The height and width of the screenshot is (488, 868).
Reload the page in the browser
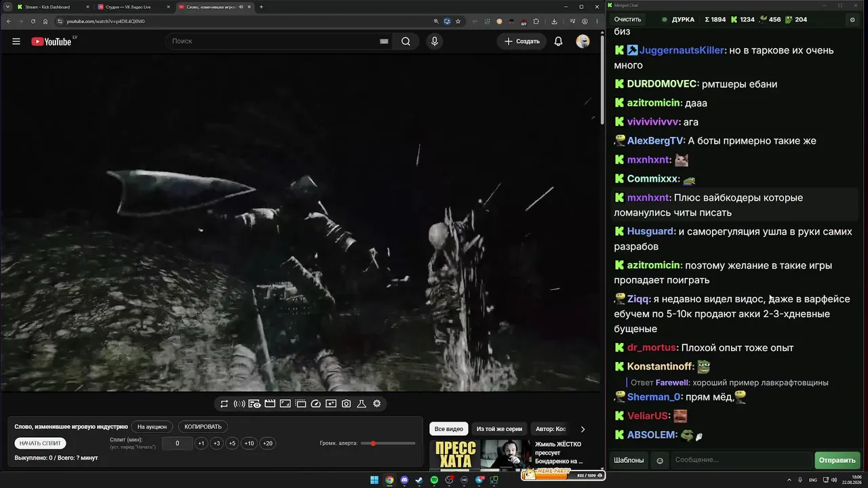tap(33, 21)
